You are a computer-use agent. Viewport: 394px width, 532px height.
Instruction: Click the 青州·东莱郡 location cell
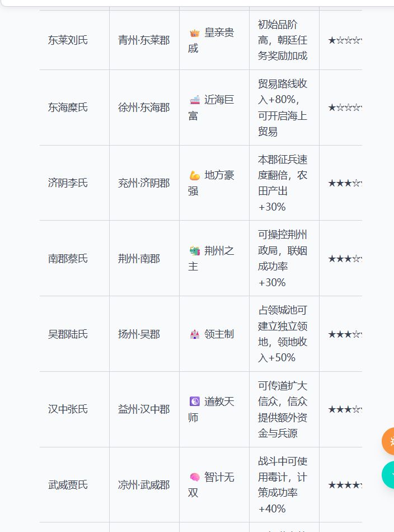coord(144,40)
